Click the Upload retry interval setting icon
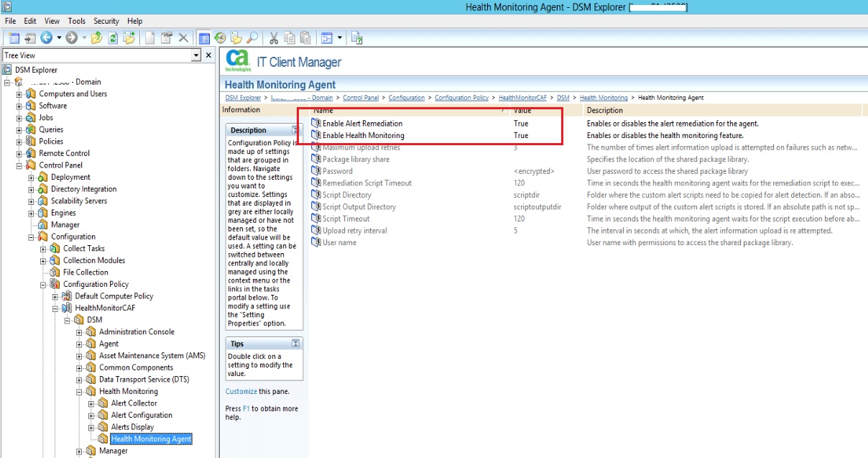 316,231
